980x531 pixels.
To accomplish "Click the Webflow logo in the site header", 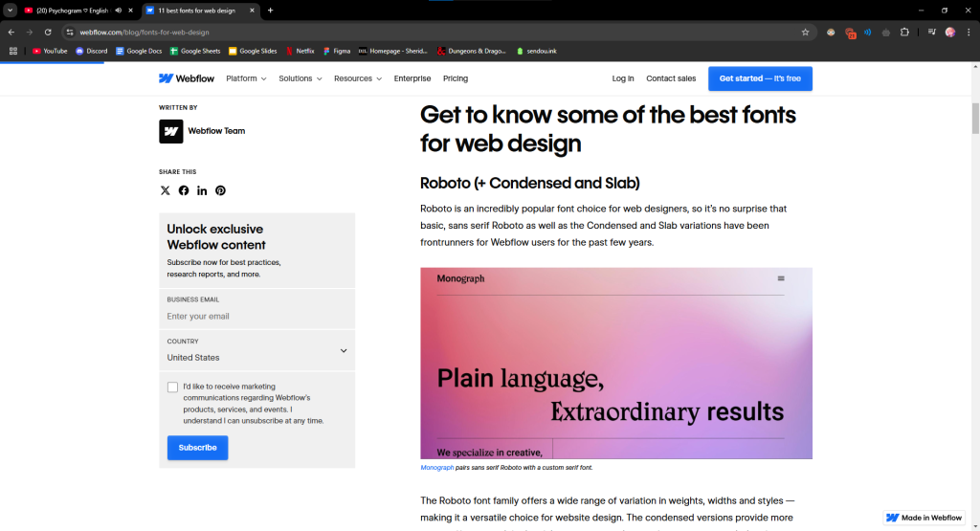I will point(187,78).
